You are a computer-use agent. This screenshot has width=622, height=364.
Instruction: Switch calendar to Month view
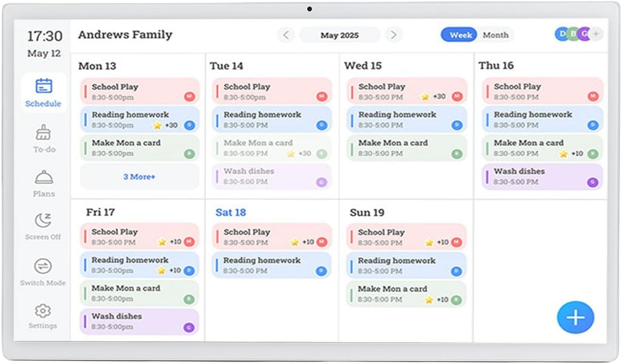496,35
